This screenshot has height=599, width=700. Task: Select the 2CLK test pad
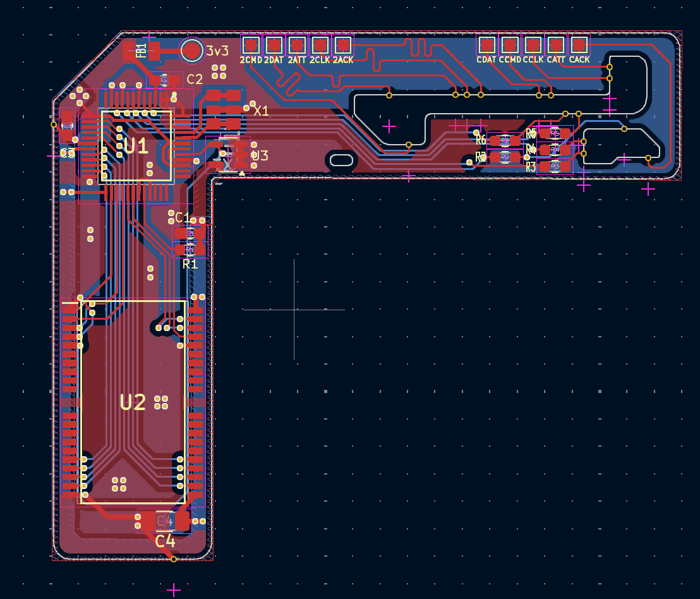click(320, 45)
